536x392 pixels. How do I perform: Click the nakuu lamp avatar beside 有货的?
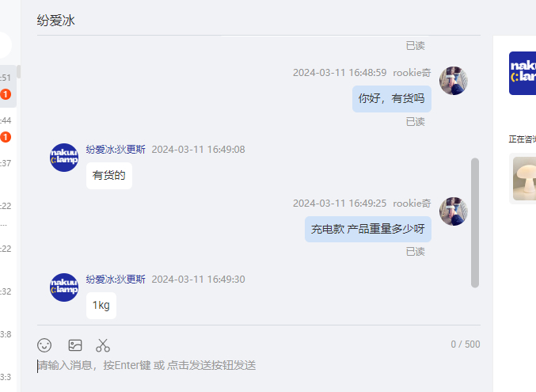(64, 158)
